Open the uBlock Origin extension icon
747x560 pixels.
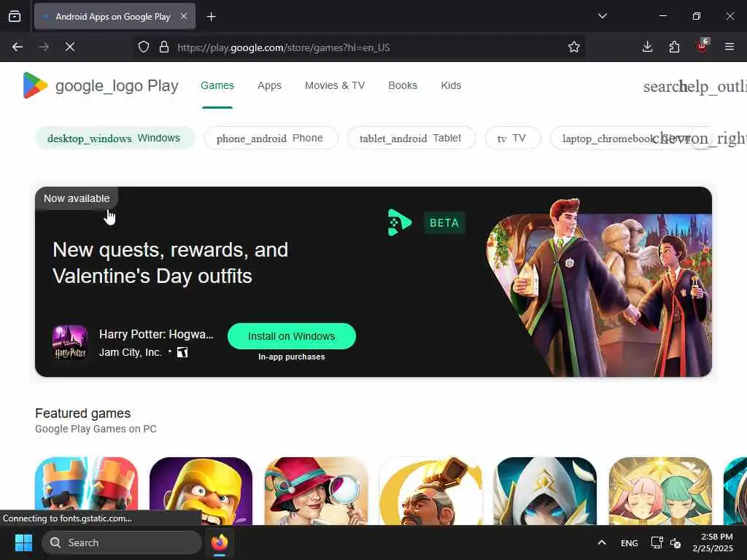[702, 46]
